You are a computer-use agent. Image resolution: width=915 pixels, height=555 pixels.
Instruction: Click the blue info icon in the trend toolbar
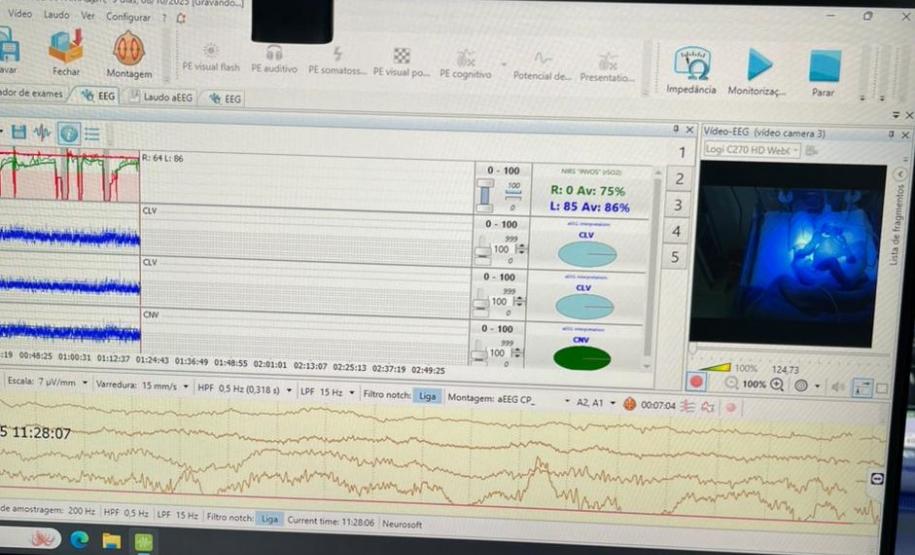(68, 132)
